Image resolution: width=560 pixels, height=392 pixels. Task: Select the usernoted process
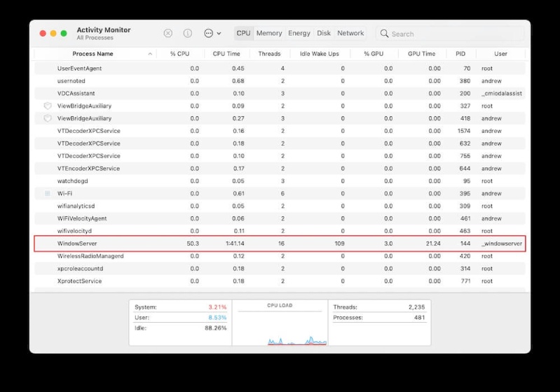(x=280, y=81)
